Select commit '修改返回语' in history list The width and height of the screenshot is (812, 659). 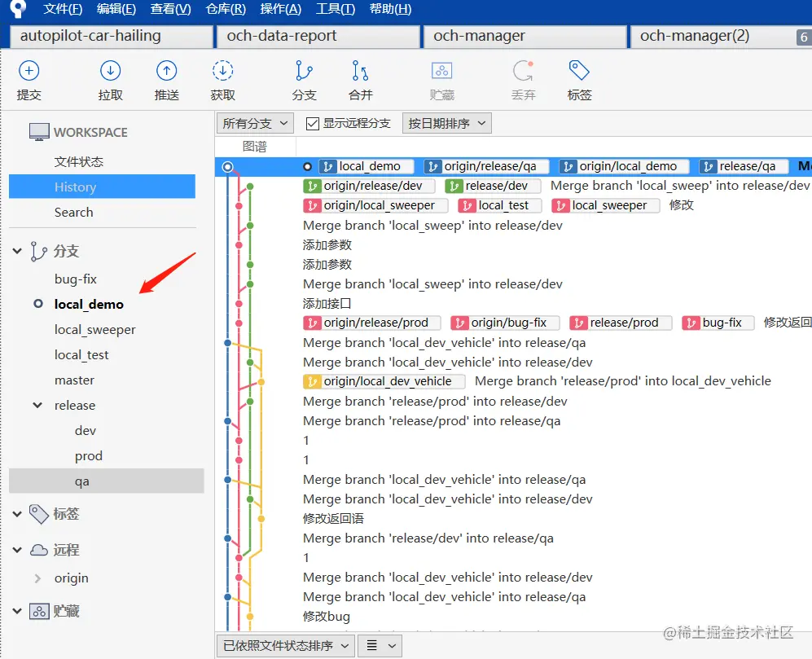pyautogui.click(x=333, y=519)
